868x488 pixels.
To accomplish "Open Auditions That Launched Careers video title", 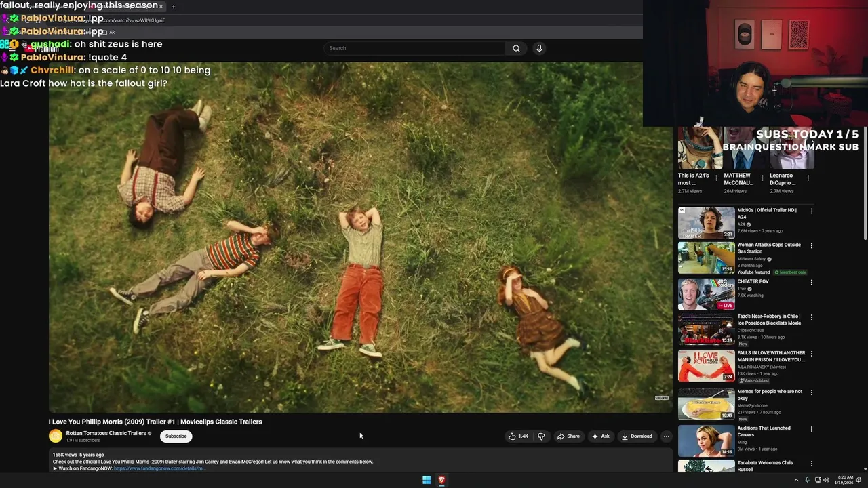I will [764, 432].
